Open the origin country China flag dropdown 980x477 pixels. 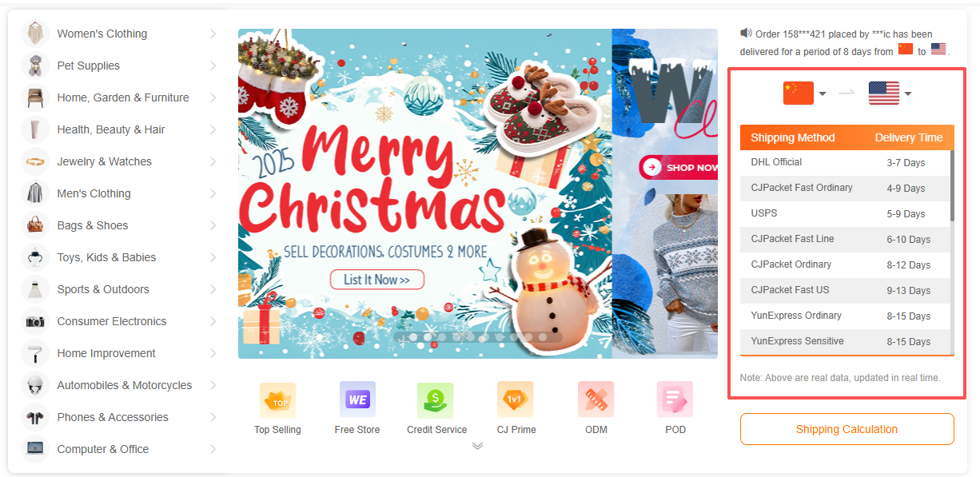[804, 93]
